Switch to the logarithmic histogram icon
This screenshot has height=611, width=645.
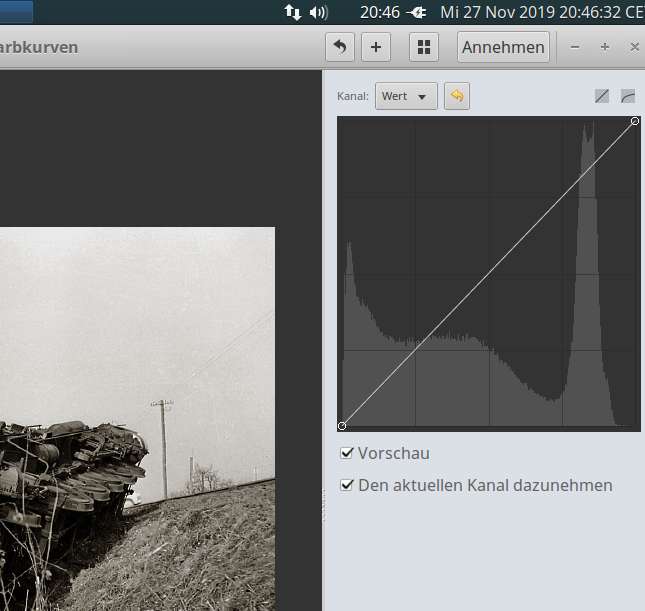pos(628,96)
